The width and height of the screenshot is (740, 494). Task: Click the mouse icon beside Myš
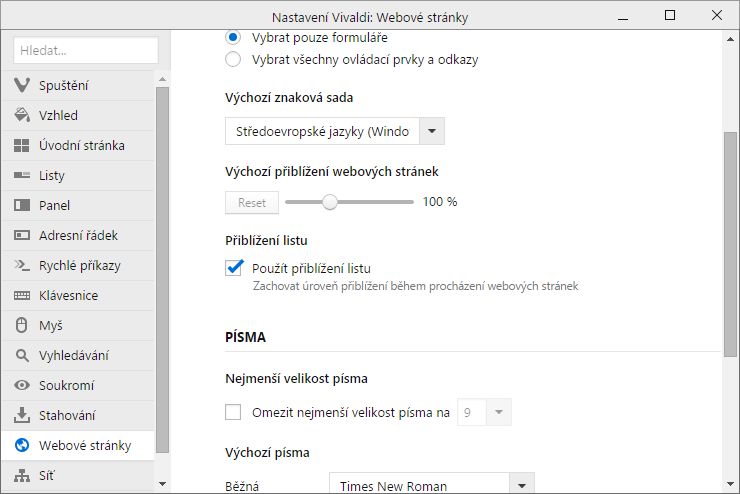point(22,325)
